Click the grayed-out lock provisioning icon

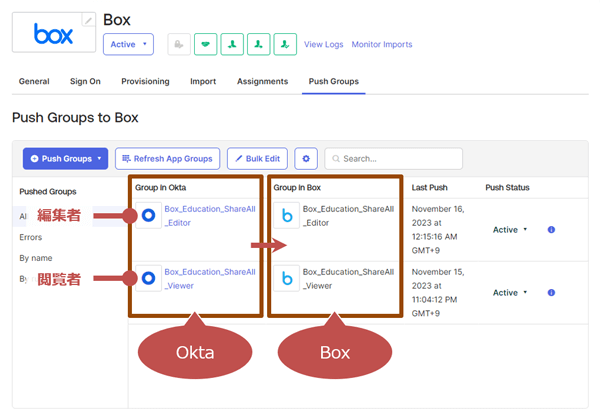coord(179,44)
